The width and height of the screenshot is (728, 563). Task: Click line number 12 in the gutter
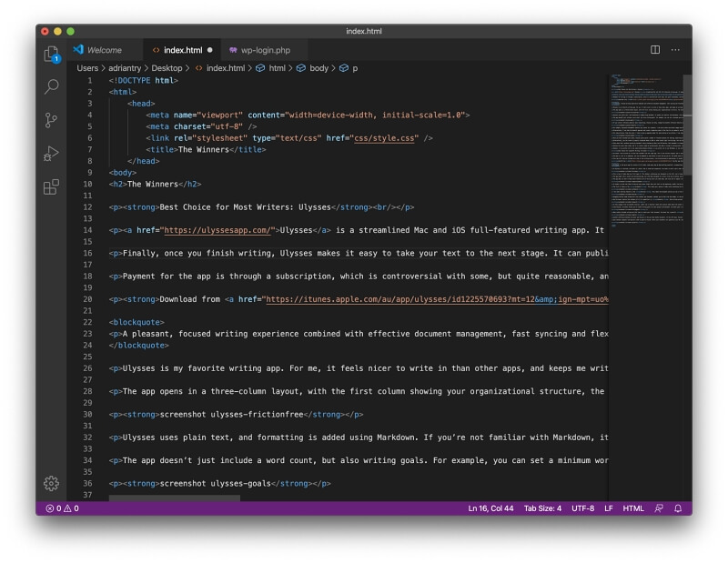(x=87, y=207)
